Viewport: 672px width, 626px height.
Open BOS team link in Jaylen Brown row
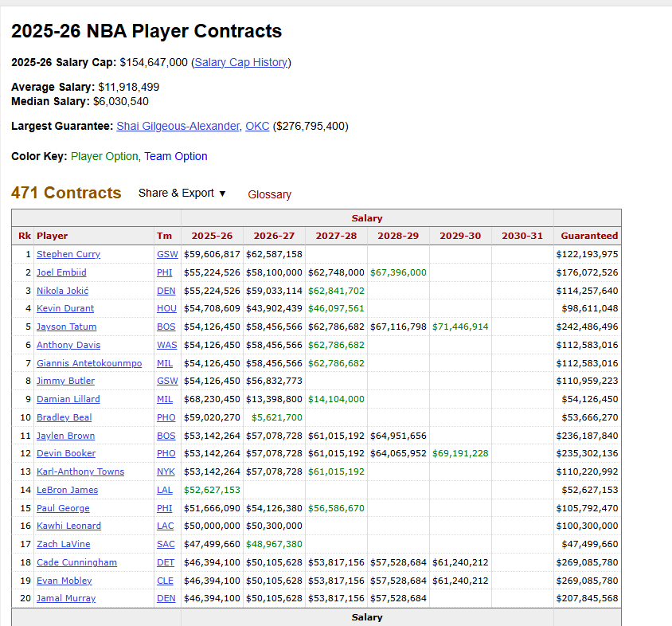pyautogui.click(x=166, y=436)
